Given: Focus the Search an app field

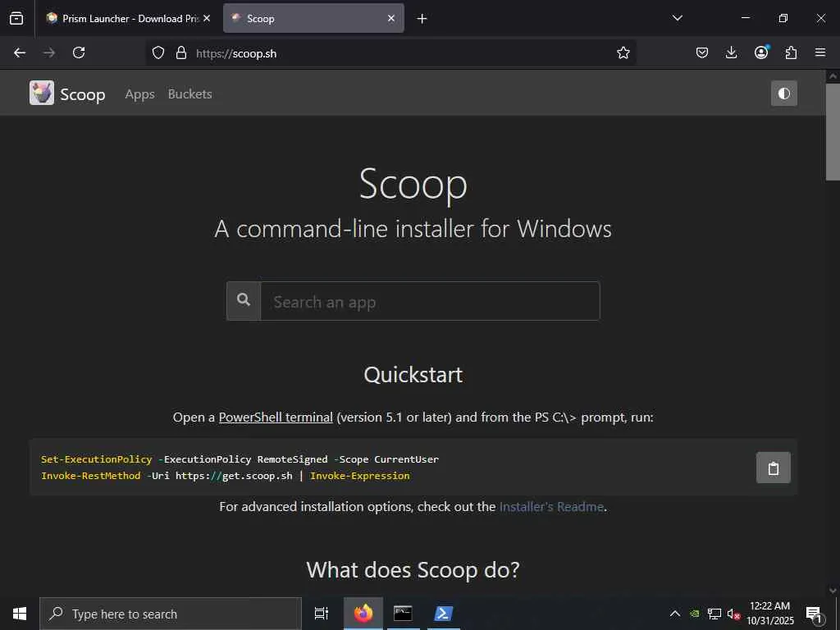Looking at the screenshot, I should click(430, 301).
